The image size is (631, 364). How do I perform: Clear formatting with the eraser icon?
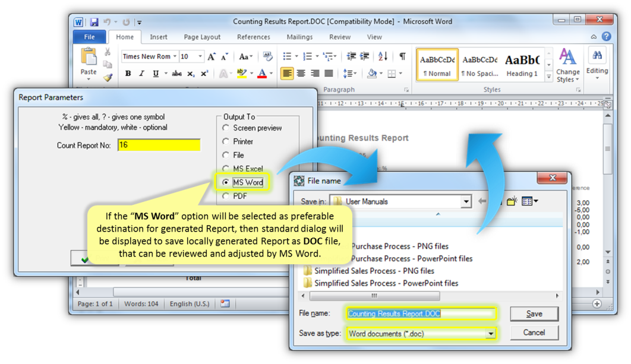[x=267, y=57]
